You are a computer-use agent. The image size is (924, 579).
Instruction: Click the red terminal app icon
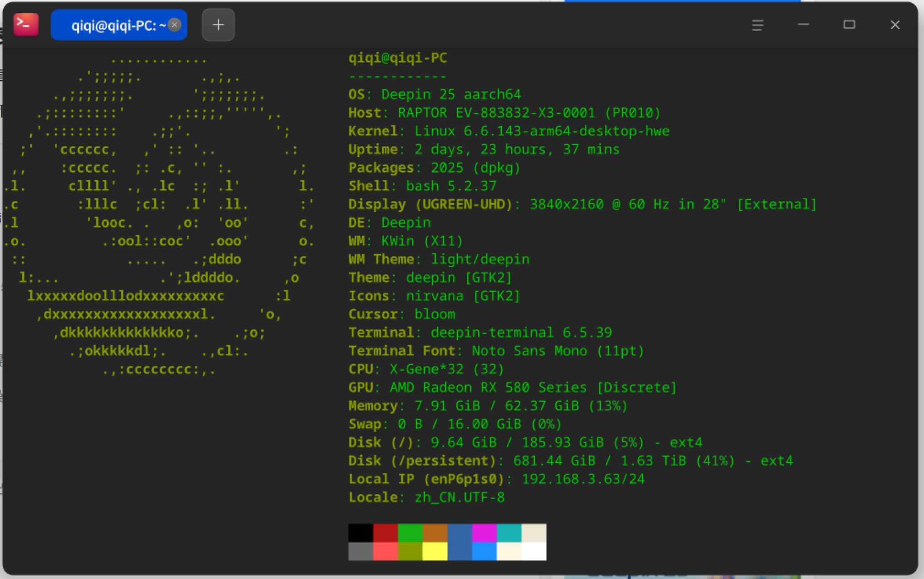[26, 25]
